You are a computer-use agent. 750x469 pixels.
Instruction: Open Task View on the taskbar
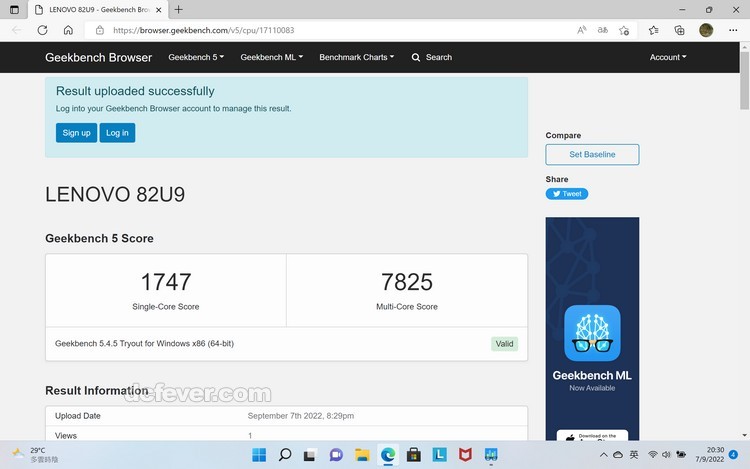(310, 455)
